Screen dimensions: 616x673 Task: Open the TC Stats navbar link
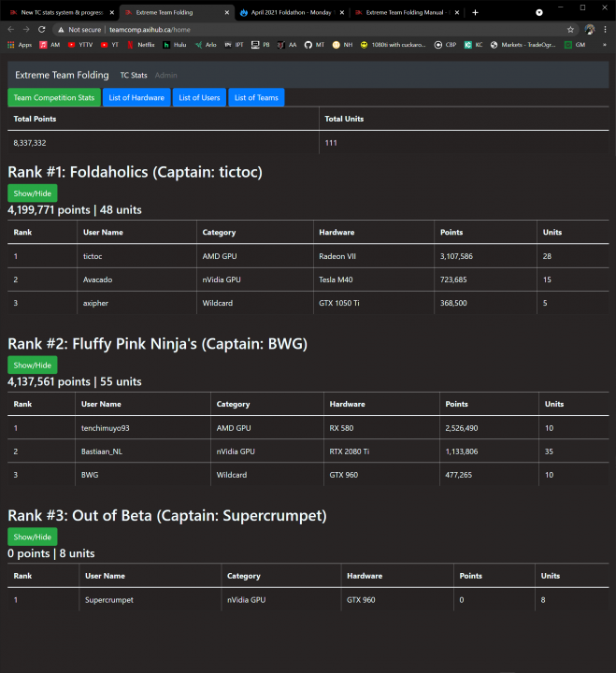133,75
